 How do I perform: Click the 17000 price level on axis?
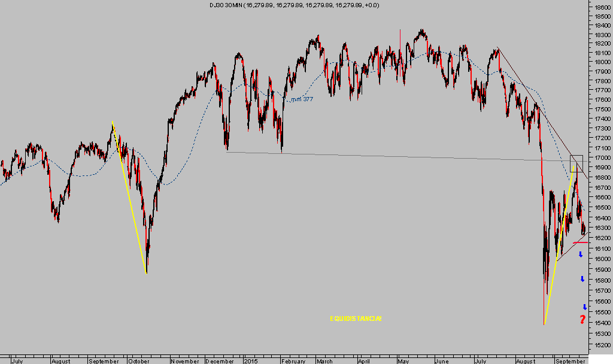(x=600, y=158)
